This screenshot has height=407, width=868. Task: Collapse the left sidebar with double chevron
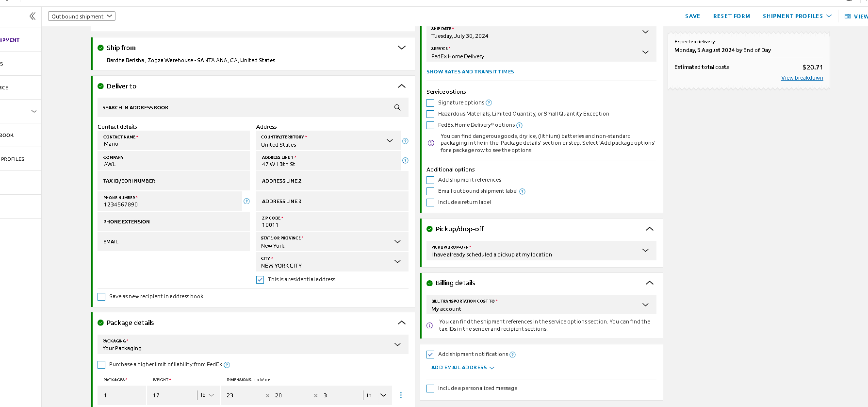[32, 16]
